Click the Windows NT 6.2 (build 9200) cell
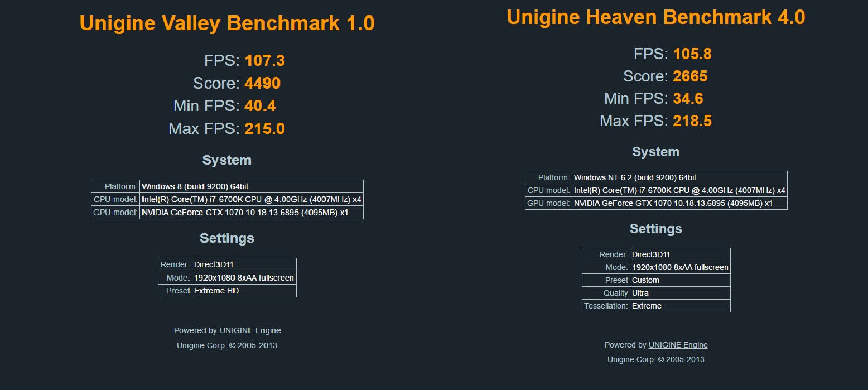The width and height of the screenshot is (868, 390). pos(679,177)
